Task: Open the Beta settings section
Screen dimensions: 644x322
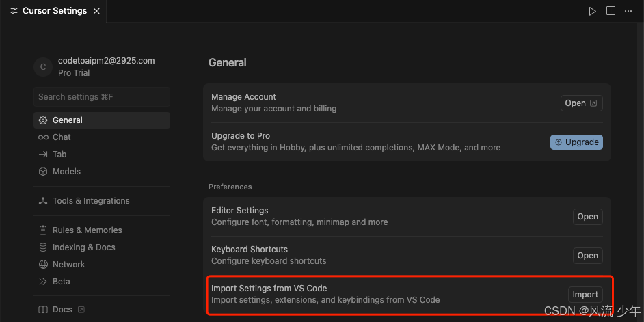Action: pyautogui.click(x=102, y=282)
